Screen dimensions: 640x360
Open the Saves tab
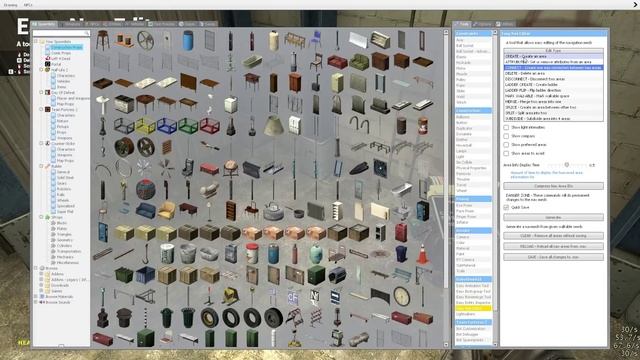tap(208, 24)
